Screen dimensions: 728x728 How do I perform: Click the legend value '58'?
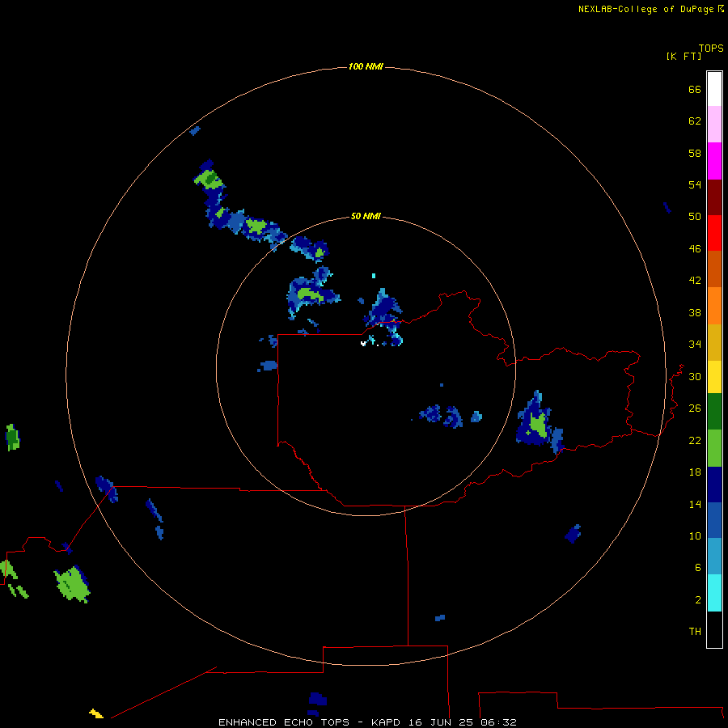695,153
